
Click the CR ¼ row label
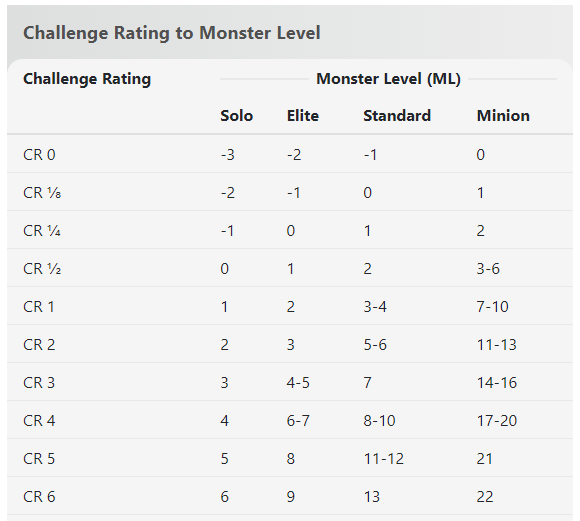click(42, 231)
